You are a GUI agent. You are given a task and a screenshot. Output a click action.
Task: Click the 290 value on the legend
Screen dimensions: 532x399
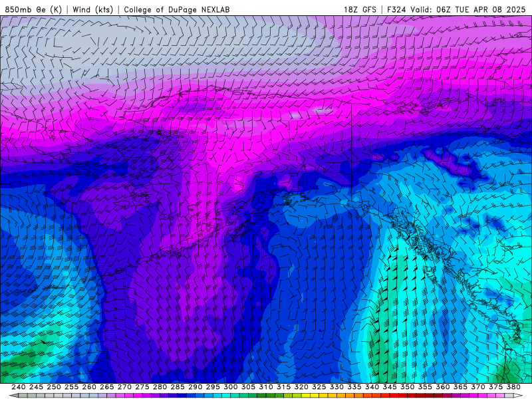195,387
